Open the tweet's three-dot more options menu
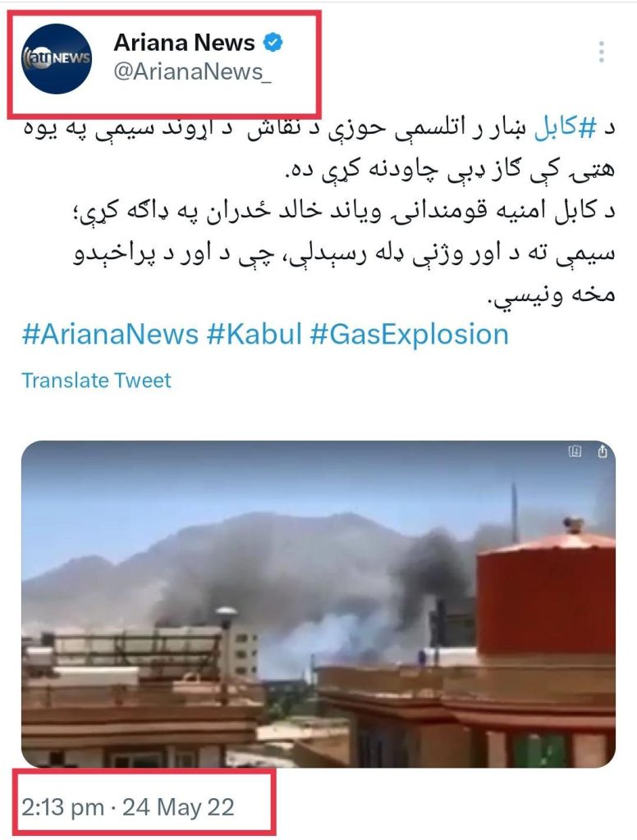The height and width of the screenshot is (840, 637). click(x=601, y=52)
